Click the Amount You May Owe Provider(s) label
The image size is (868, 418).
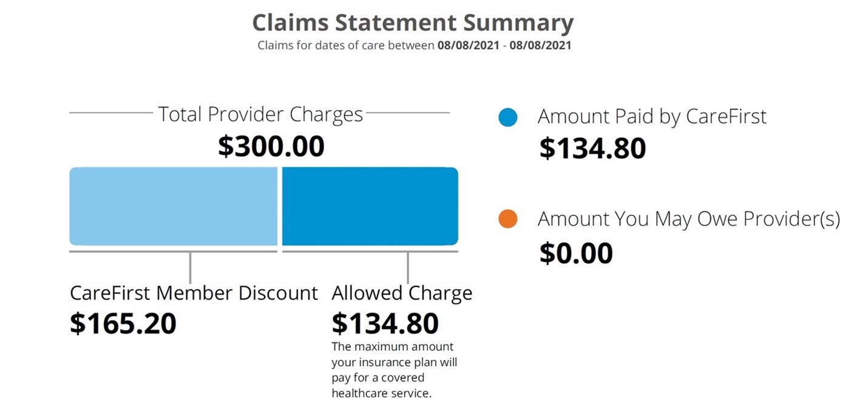click(689, 219)
